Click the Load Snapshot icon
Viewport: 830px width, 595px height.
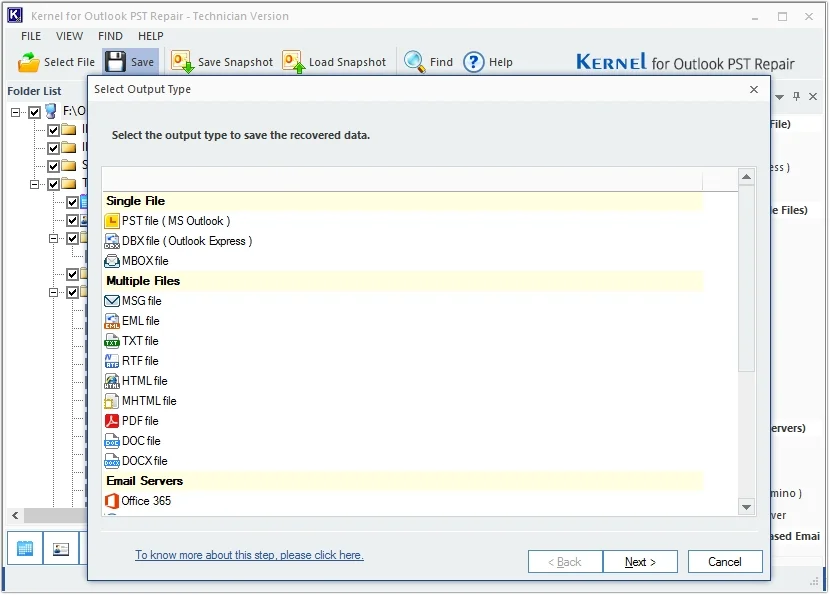pyautogui.click(x=294, y=62)
